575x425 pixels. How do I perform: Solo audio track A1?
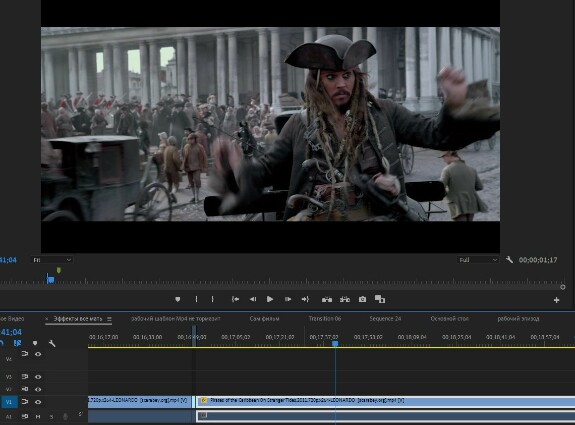point(51,417)
